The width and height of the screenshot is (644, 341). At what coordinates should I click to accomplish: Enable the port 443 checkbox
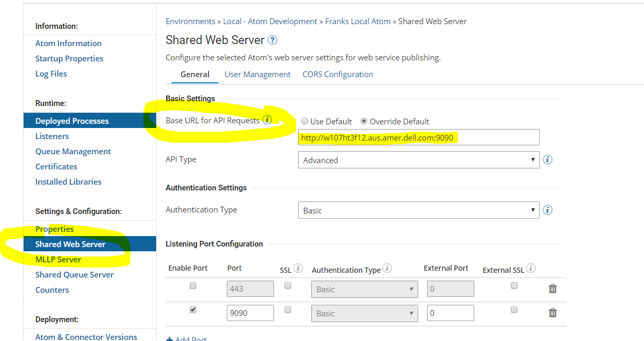pyautogui.click(x=192, y=285)
